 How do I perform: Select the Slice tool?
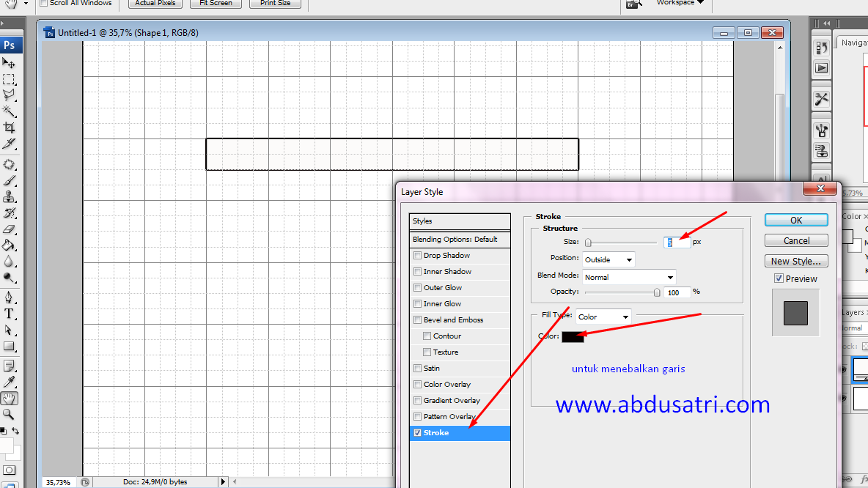tap(9, 144)
